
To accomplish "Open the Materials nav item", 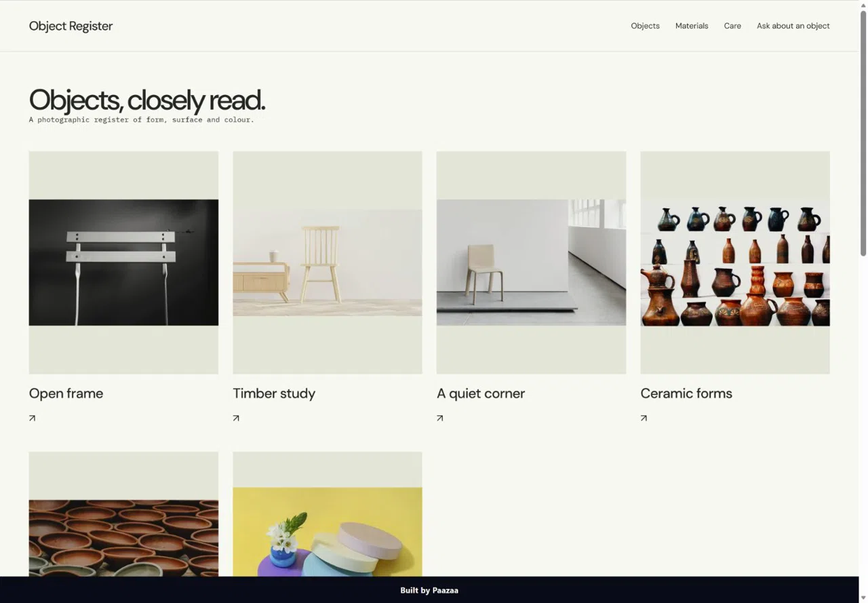I will (x=692, y=26).
